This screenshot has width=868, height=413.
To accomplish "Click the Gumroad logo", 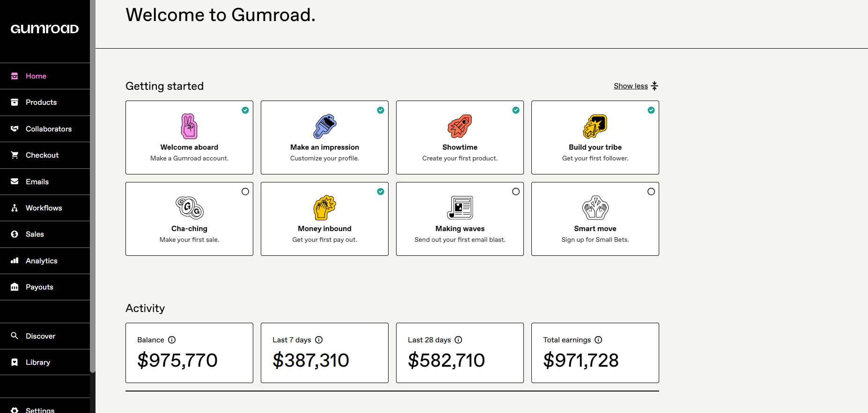I will click(x=44, y=29).
